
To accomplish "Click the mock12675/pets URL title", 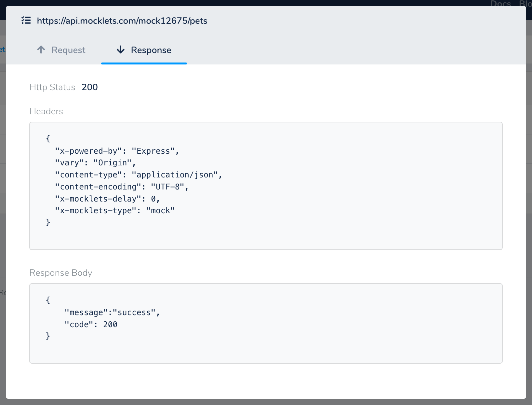I will (x=122, y=21).
